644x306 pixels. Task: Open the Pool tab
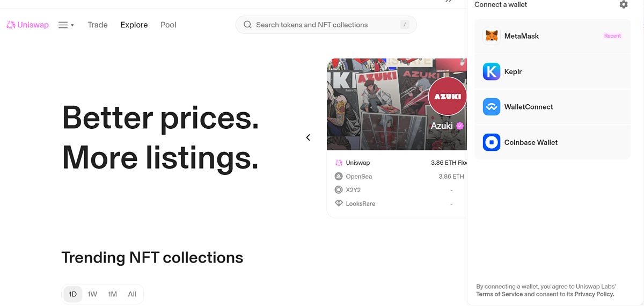pos(169,25)
